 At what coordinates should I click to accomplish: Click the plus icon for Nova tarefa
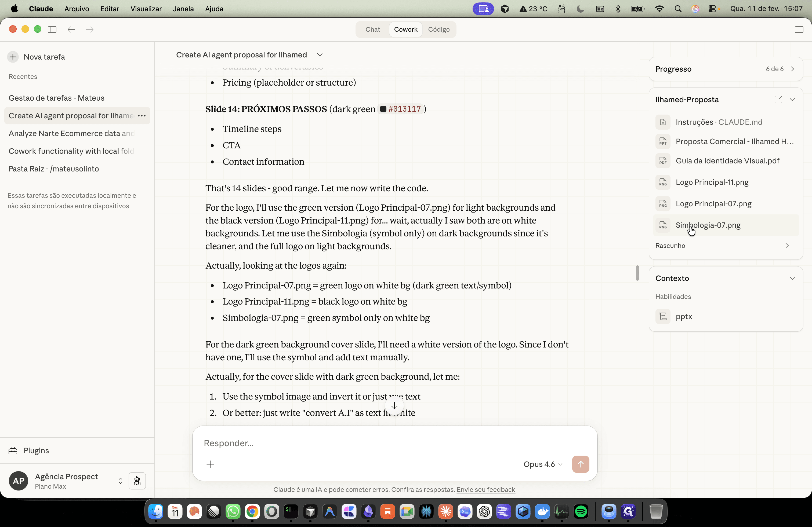[x=13, y=57]
